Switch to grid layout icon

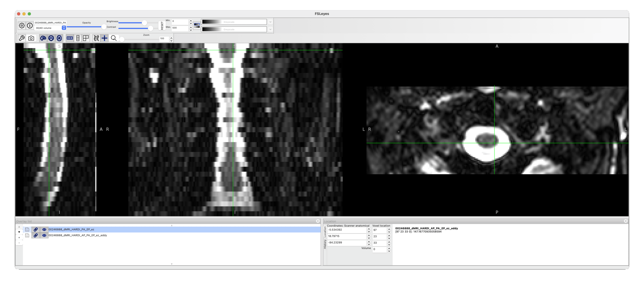(86, 38)
